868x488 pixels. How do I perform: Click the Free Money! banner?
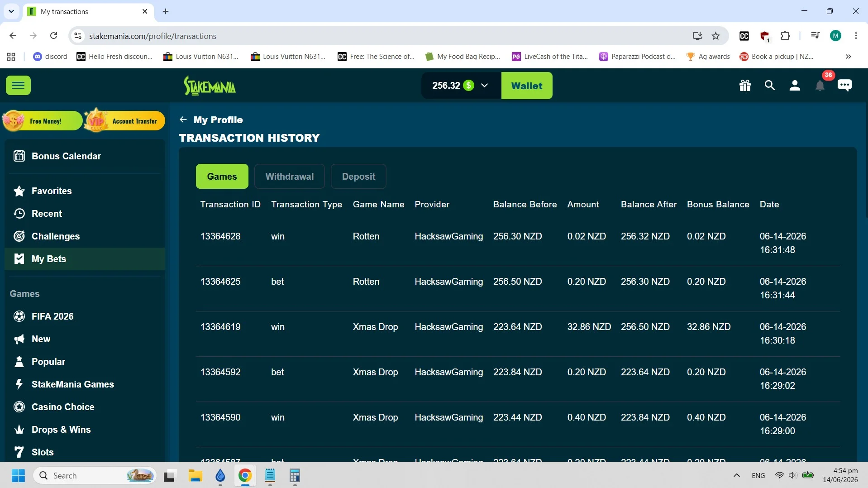point(42,121)
